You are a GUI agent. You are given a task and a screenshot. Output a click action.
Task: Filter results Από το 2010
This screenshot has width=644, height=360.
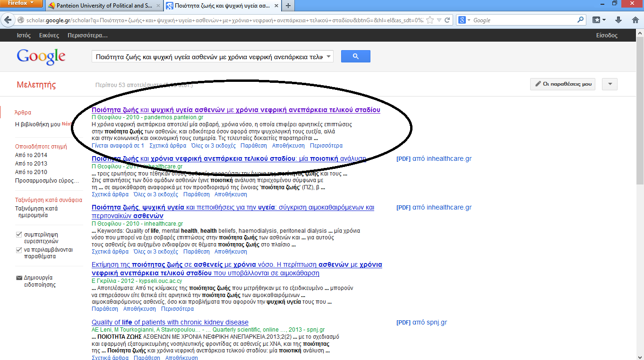31,172
